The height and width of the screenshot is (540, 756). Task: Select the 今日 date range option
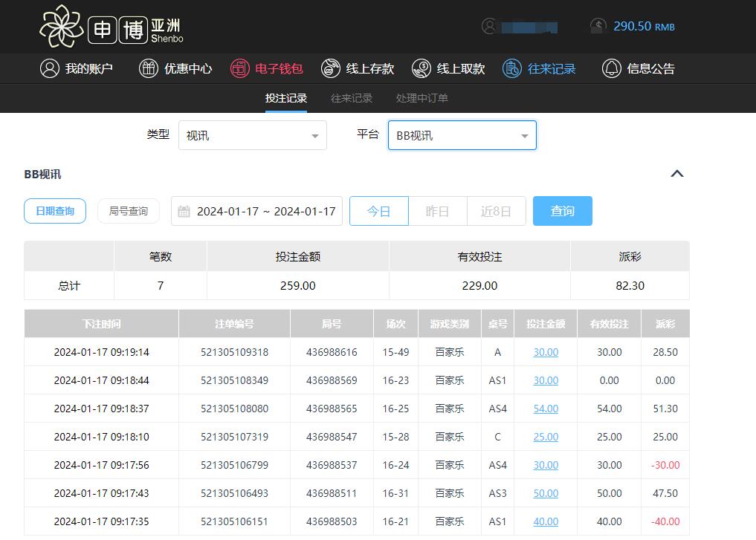(378, 211)
